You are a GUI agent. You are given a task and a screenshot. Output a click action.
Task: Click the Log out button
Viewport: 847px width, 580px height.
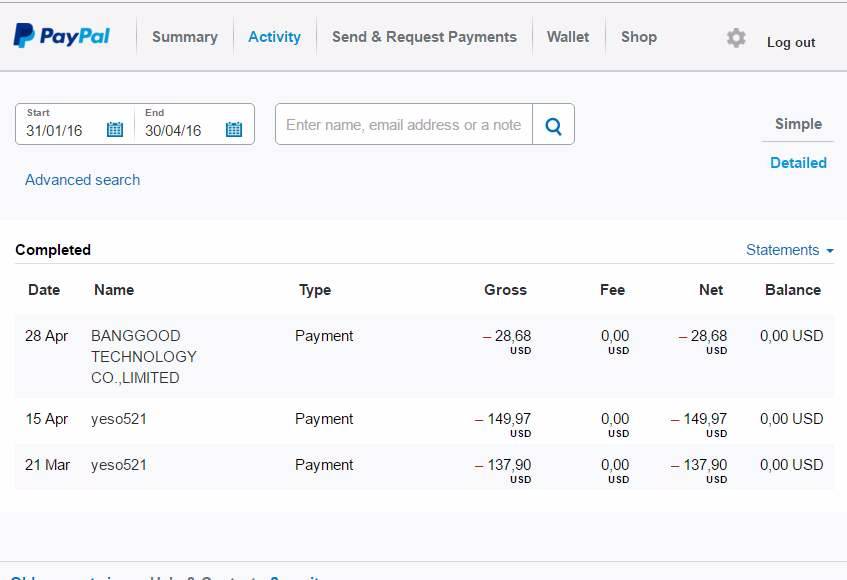click(x=791, y=42)
